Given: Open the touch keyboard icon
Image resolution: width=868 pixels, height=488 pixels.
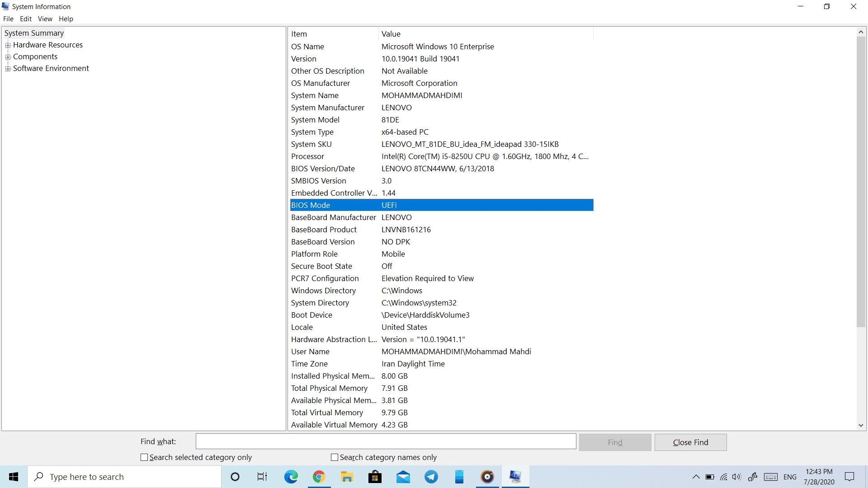Looking at the screenshot, I should click(x=771, y=477).
